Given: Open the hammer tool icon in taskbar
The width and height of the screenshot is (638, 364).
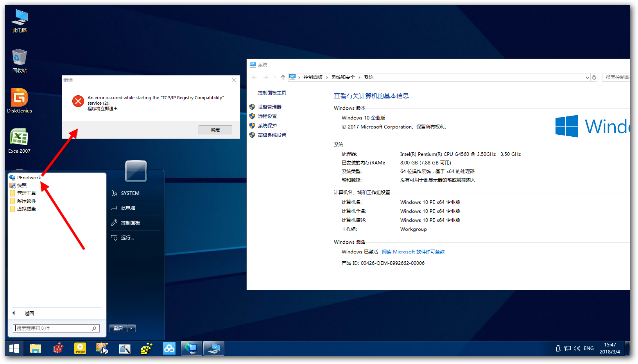Looking at the screenshot, I should [125, 348].
